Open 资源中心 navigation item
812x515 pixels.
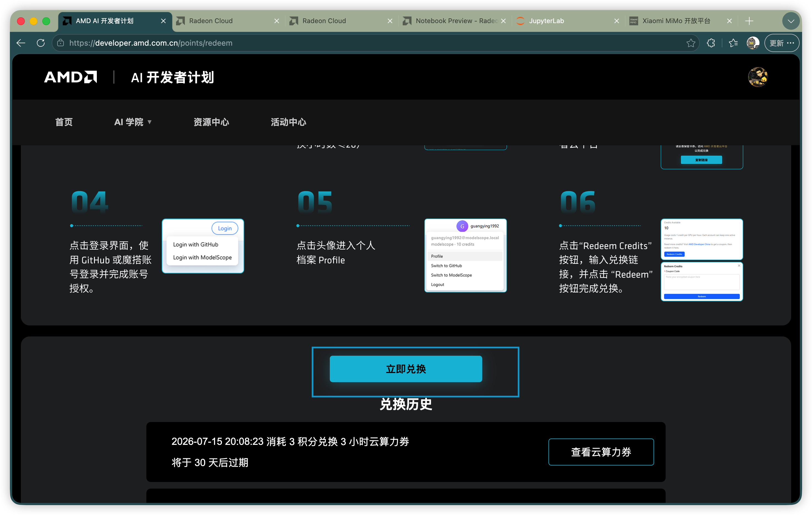coord(212,122)
